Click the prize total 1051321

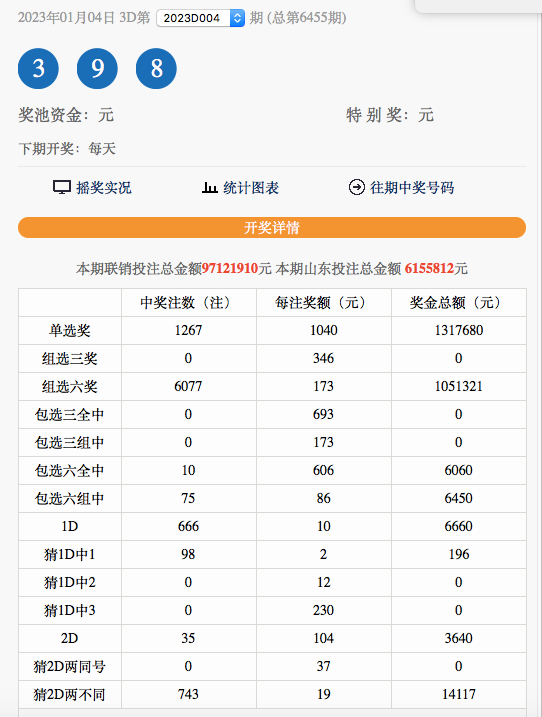459,386
